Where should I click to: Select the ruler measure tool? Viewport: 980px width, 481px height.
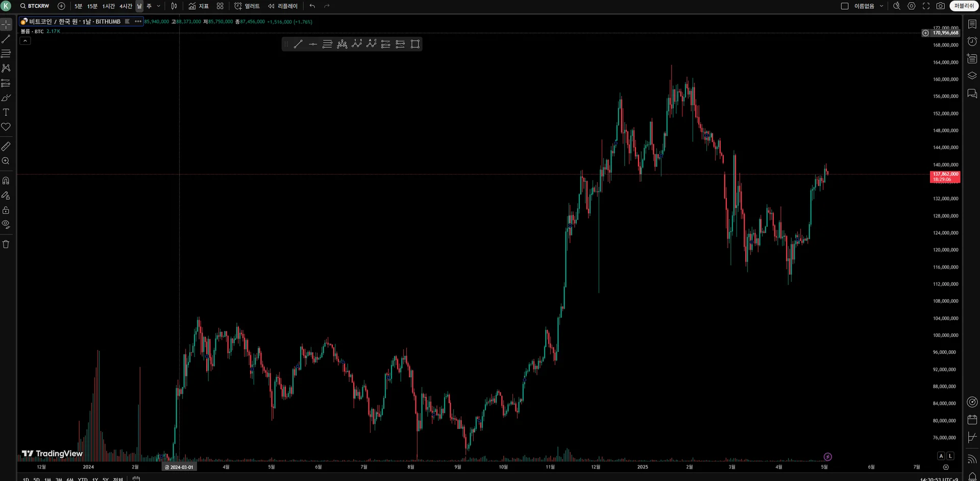point(6,147)
